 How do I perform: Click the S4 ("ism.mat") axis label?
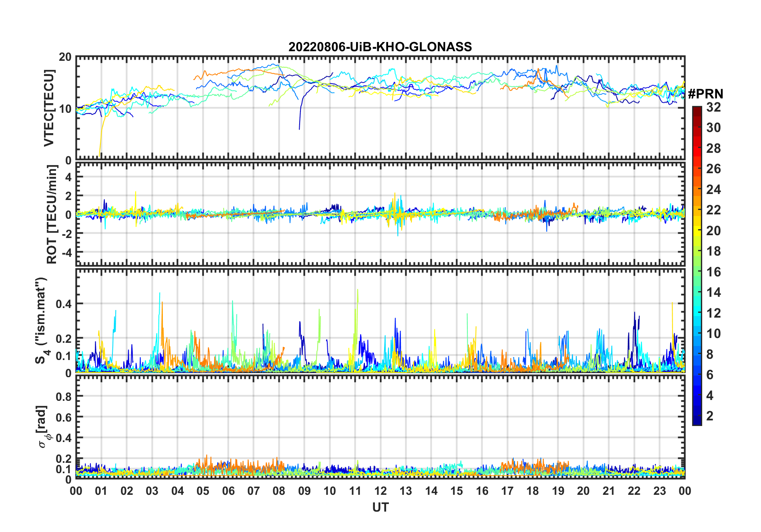[x=41, y=320]
